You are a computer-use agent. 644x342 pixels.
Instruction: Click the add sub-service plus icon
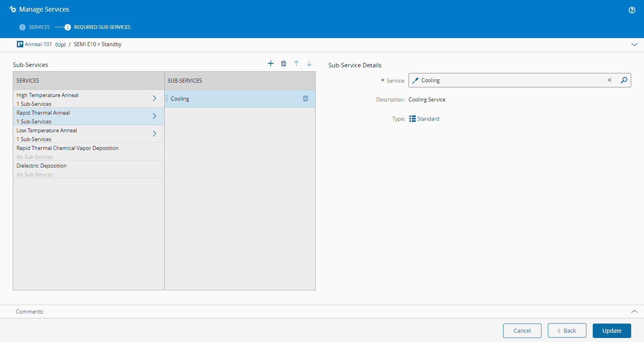tap(271, 63)
